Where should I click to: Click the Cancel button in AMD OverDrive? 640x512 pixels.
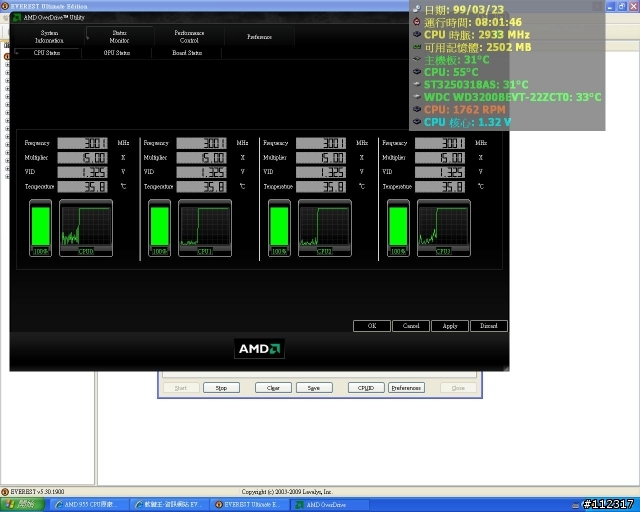[x=411, y=326]
